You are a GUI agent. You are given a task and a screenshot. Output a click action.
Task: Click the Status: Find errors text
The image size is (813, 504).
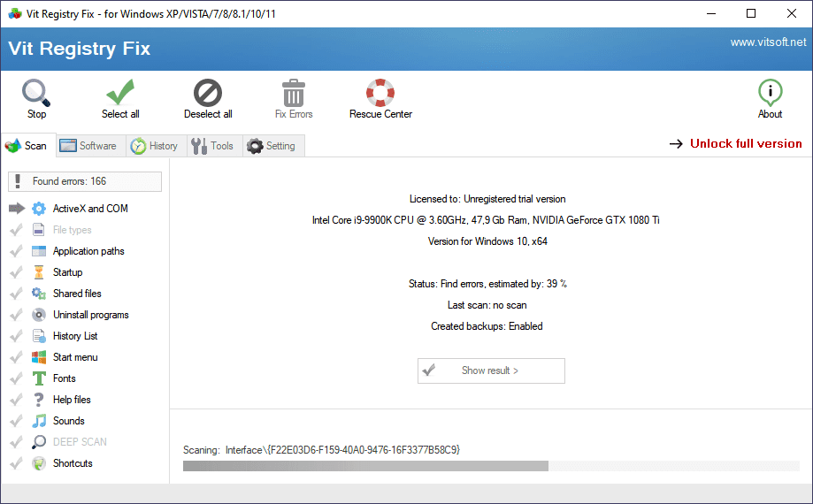(487, 284)
